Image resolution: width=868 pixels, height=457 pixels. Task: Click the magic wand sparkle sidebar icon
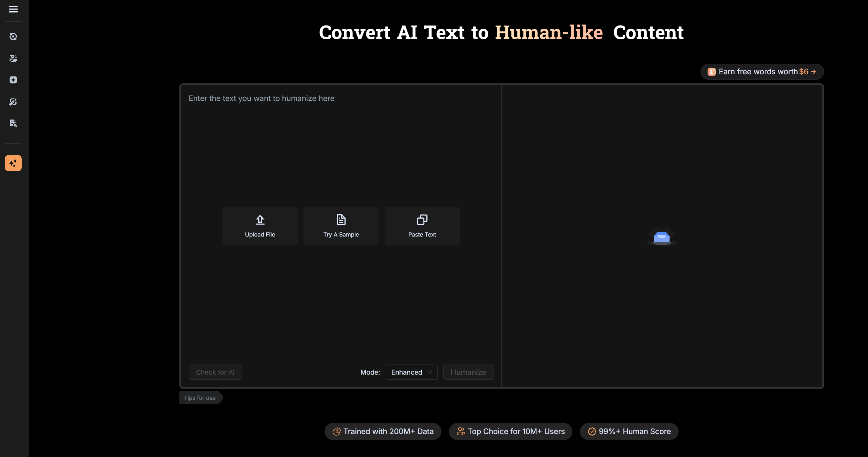tap(13, 102)
